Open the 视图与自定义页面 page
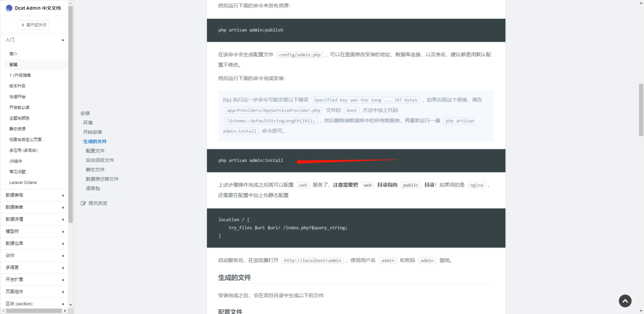 pyautogui.click(x=25, y=140)
